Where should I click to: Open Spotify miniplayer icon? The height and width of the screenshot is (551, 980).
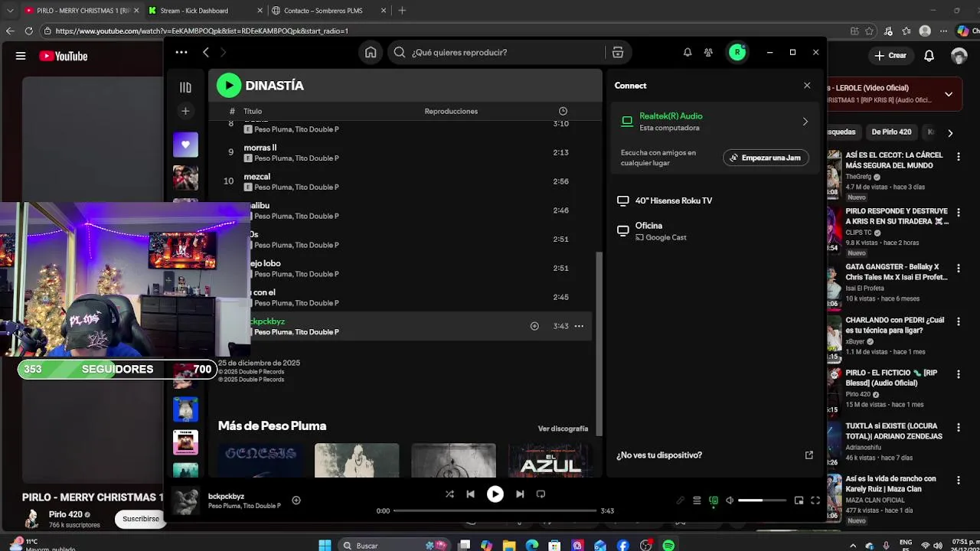coord(799,500)
